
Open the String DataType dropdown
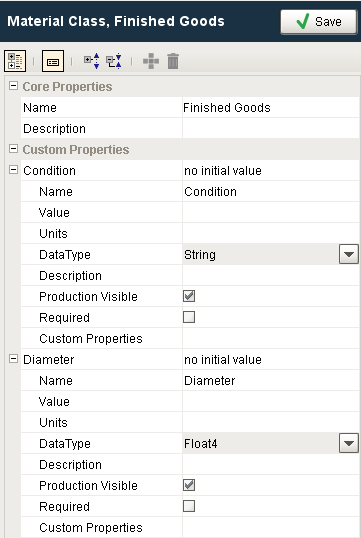pos(349,254)
